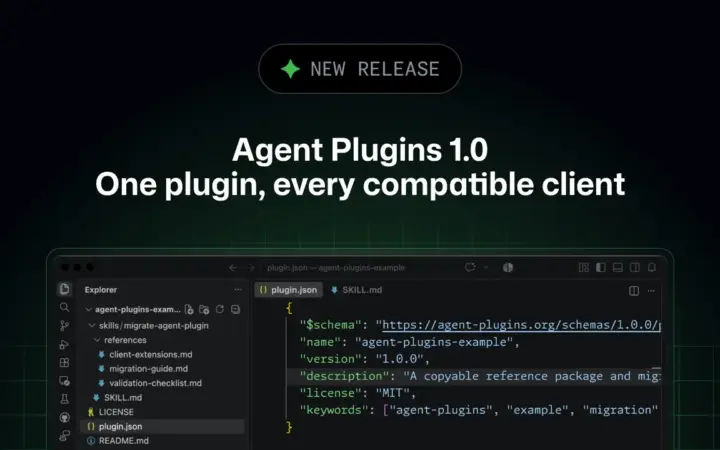Click the Explorer panel title
This screenshot has height=450, width=720.
coord(101,290)
